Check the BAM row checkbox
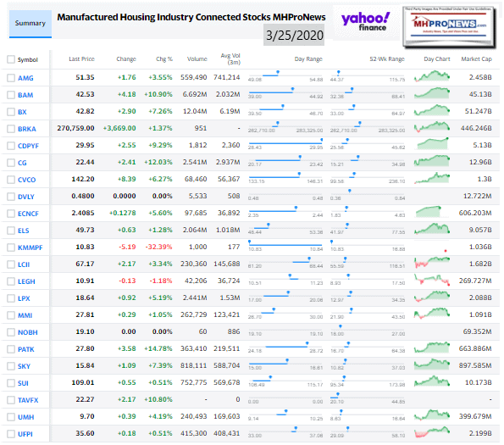This screenshot has width=504, height=445. coord(11,95)
